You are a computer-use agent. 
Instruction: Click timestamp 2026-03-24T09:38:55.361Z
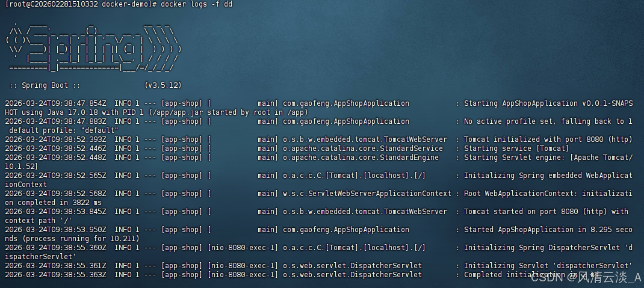point(55,266)
